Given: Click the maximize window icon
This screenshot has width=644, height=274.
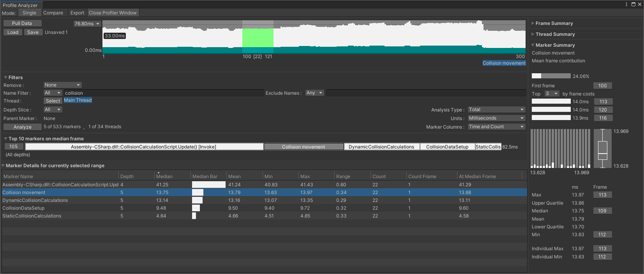Looking at the screenshot, I should coord(633,4).
